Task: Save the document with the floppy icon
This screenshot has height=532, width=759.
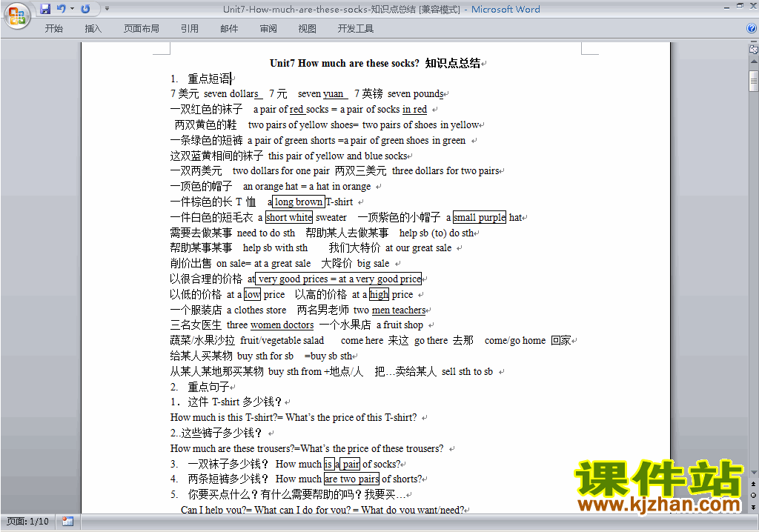Action: (x=45, y=9)
